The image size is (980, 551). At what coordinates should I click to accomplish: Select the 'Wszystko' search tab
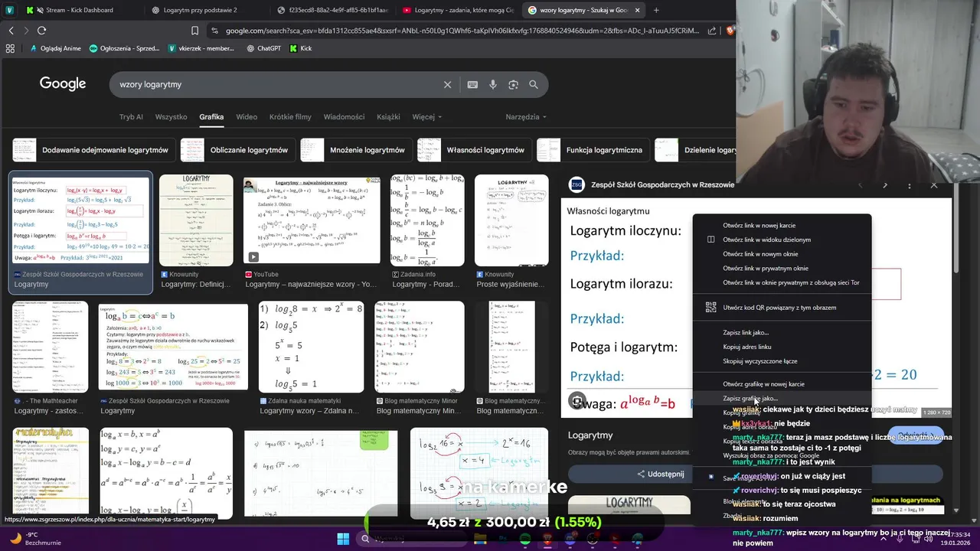171,117
